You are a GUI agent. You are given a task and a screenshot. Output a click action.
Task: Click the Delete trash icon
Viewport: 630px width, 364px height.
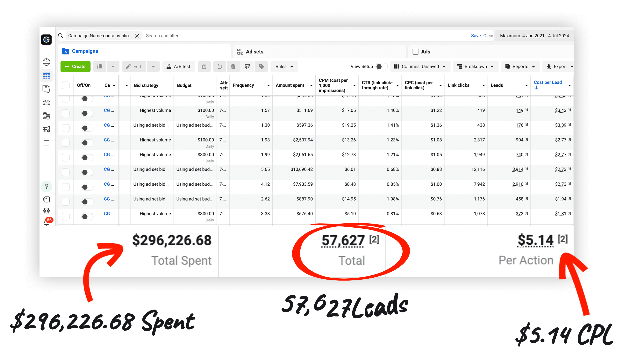tap(233, 67)
